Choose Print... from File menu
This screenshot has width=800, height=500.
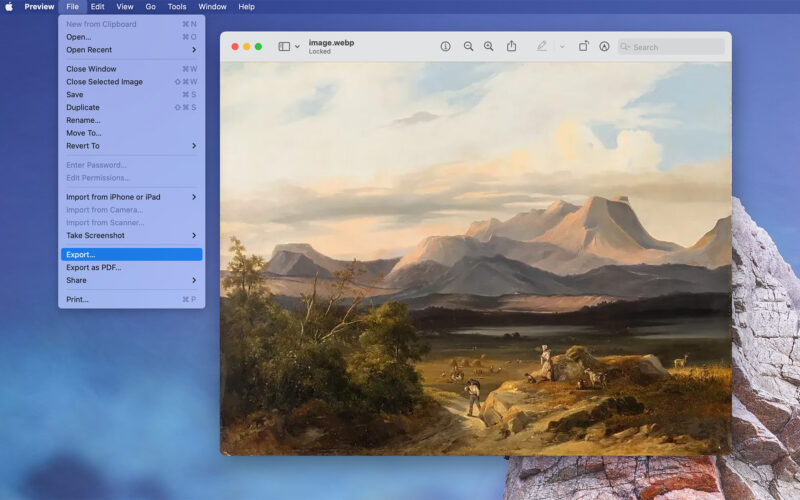coord(132,299)
